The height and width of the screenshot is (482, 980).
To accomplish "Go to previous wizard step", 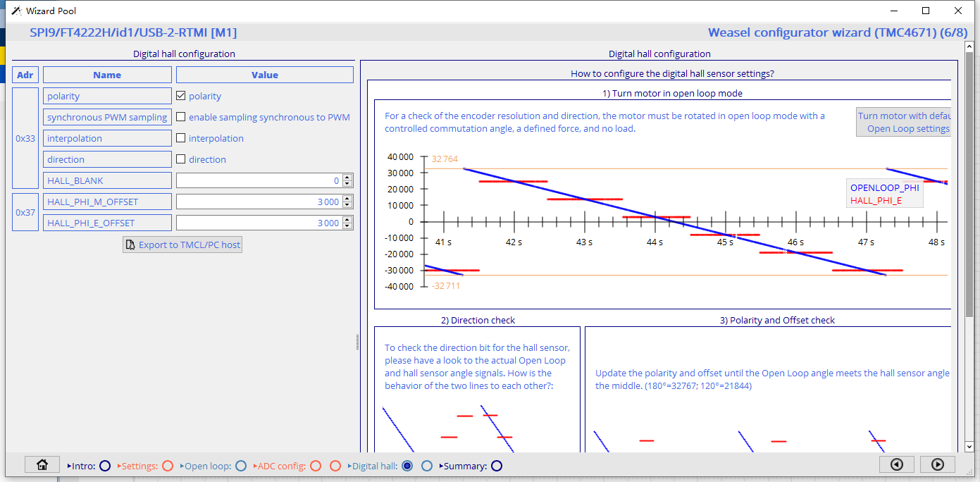I will tap(897, 464).
